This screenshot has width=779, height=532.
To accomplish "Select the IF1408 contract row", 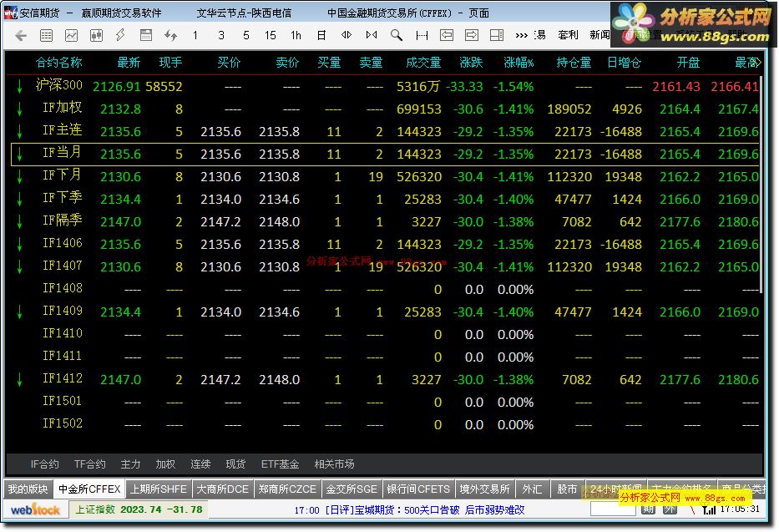I will point(385,289).
